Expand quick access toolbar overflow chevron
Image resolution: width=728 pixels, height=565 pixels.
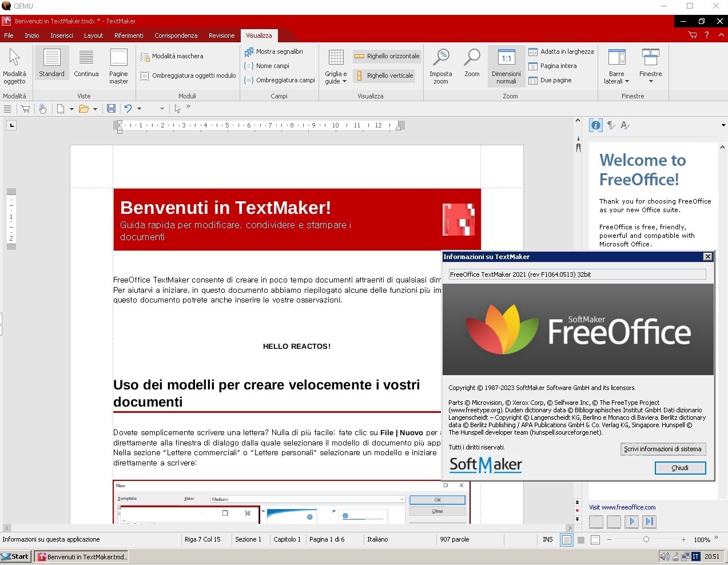click(x=188, y=106)
